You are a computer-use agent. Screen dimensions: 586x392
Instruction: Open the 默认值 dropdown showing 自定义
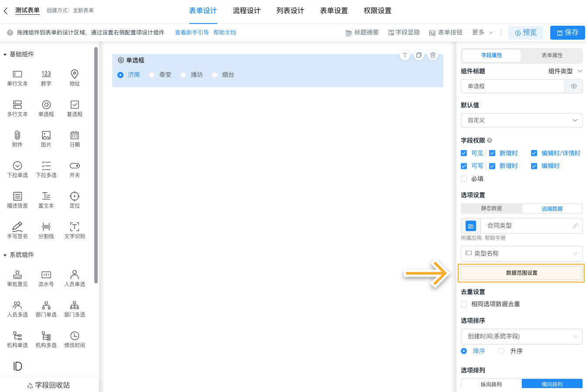tap(521, 120)
